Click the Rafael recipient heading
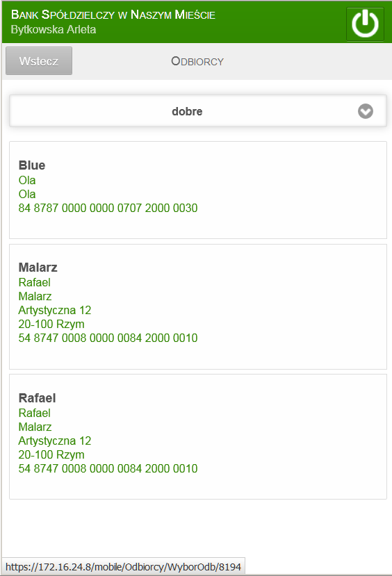 point(37,398)
